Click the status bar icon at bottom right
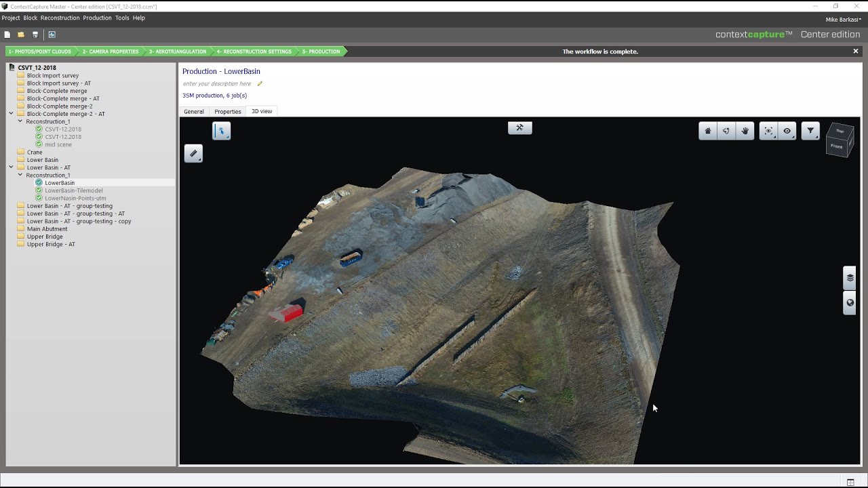The width and height of the screenshot is (868, 488). [850, 483]
